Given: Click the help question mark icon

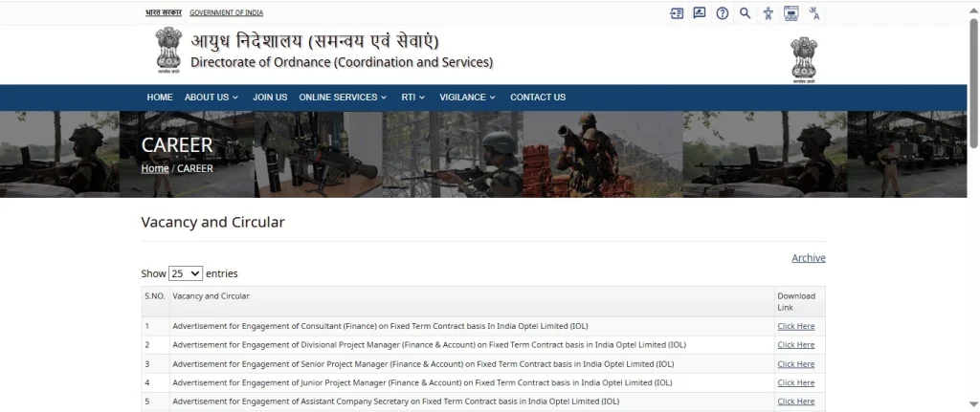Looking at the screenshot, I should coord(723,13).
